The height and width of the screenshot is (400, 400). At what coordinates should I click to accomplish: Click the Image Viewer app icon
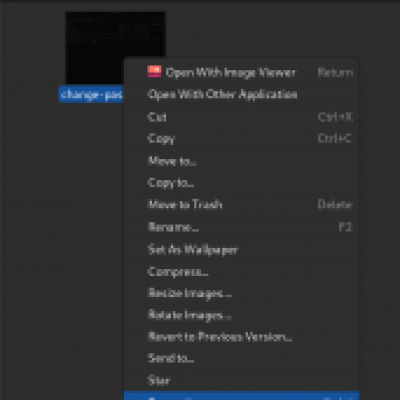[154, 72]
